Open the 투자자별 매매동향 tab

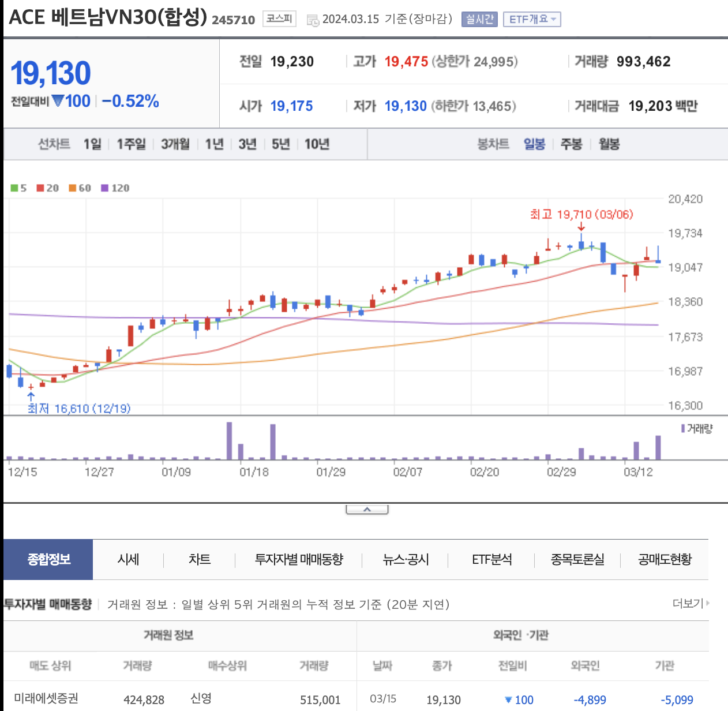[299, 559]
